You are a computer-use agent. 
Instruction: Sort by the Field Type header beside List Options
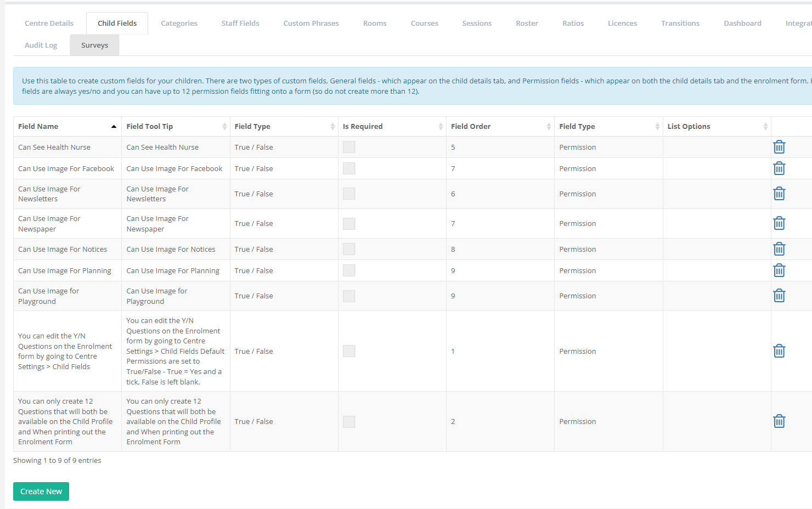coord(608,126)
